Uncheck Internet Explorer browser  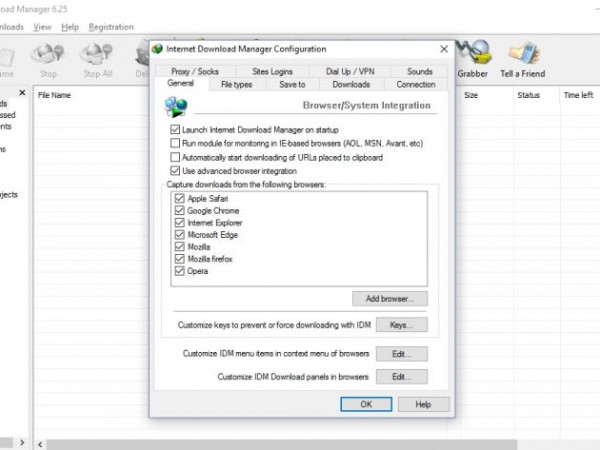[179, 222]
